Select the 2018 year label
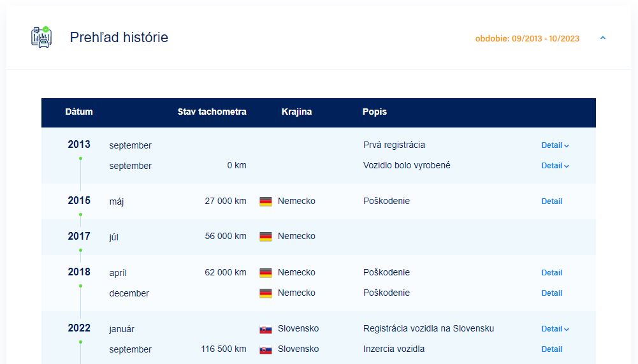The image size is (638, 364). pos(79,272)
